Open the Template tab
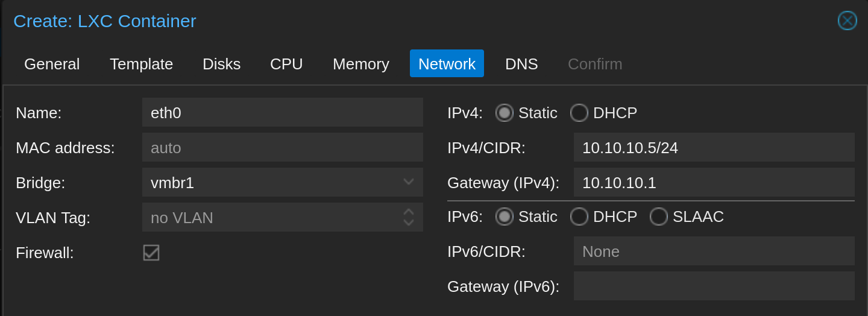This screenshot has width=868, height=316. click(142, 63)
